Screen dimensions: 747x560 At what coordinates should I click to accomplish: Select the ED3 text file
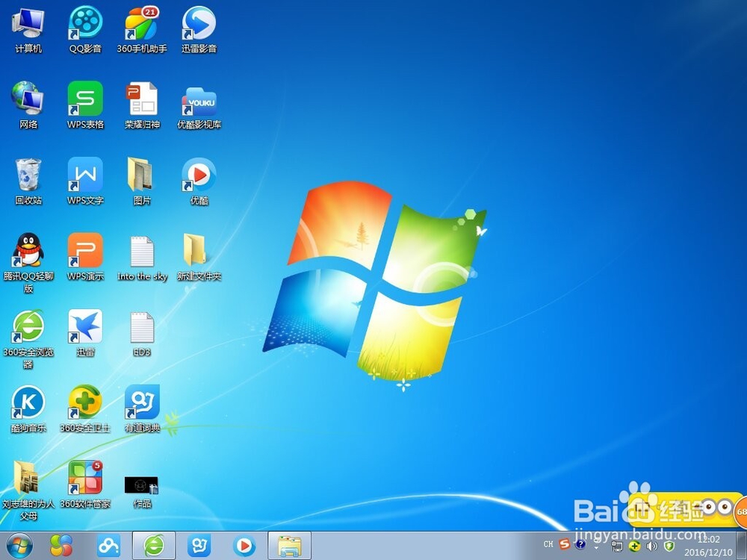[x=142, y=333]
